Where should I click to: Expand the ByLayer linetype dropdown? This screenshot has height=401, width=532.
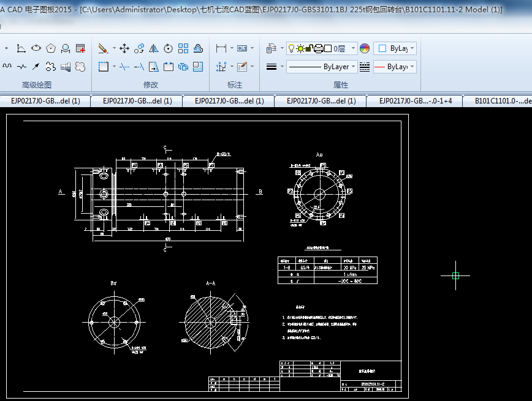(354, 67)
